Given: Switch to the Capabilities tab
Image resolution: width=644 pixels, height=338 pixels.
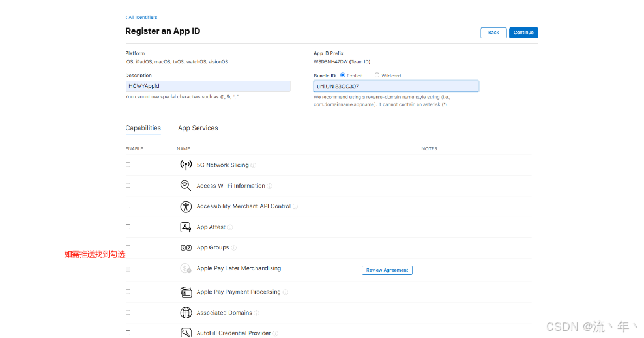Looking at the screenshot, I should click(x=143, y=128).
